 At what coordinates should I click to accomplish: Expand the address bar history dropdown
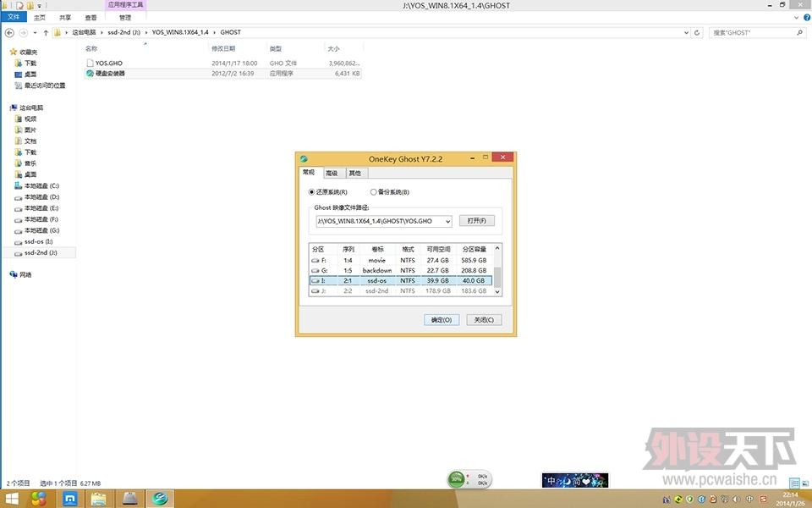[x=686, y=33]
